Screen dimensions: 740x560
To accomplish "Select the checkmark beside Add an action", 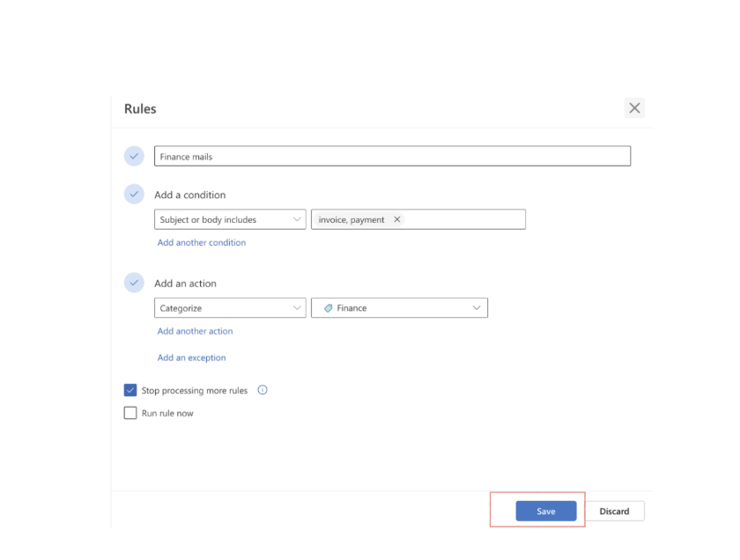I will point(134,283).
